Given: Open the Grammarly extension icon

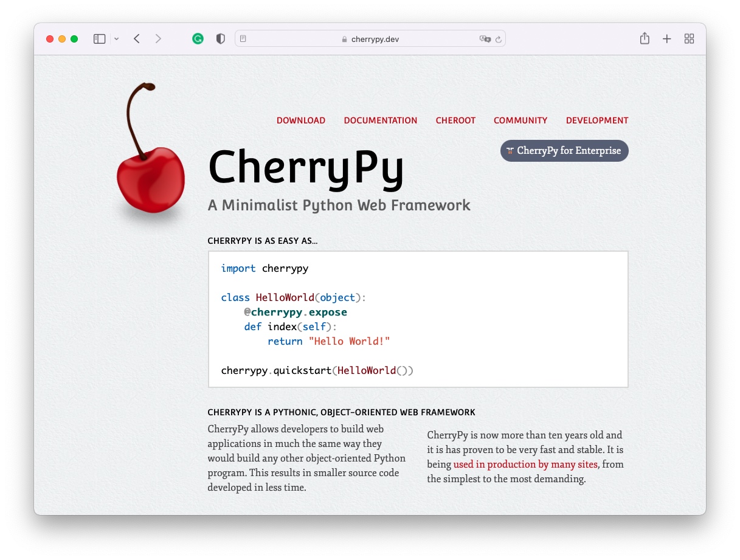Looking at the screenshot, I should [198, 39].
